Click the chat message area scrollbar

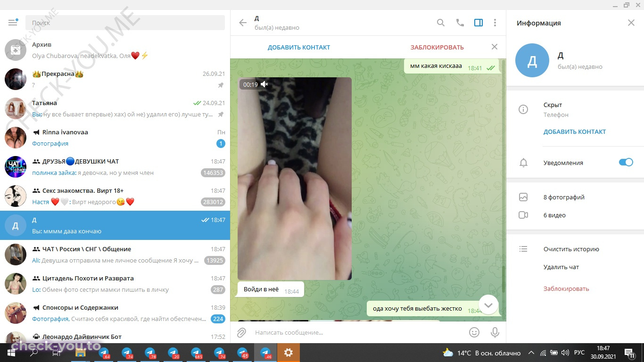504,278
